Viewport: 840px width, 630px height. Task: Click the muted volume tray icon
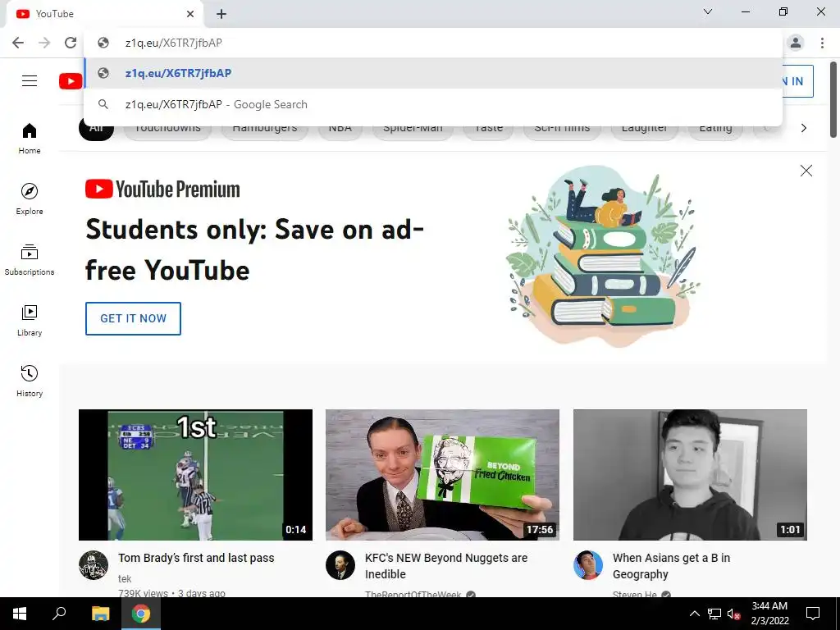[x=733, y=614]
